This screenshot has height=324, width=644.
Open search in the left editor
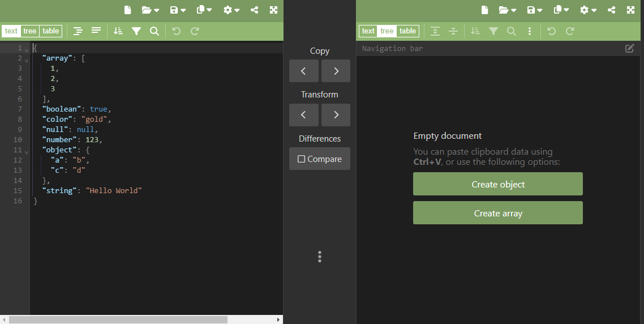point(154,31)
